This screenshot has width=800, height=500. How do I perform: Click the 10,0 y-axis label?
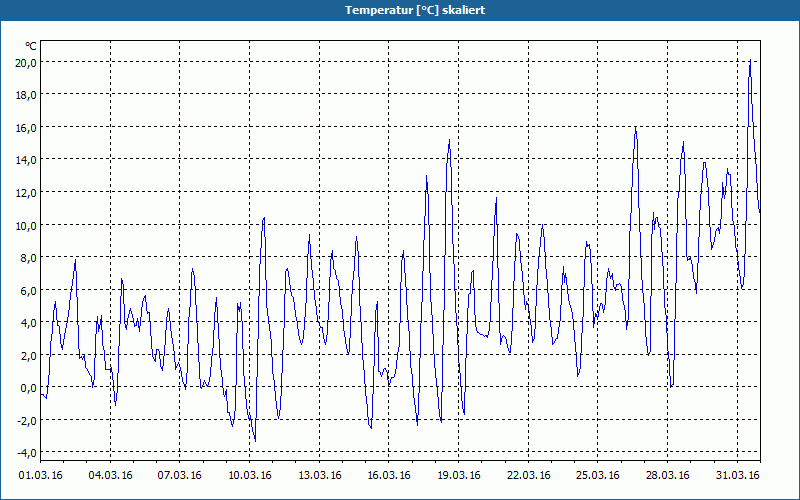(26, 226)
